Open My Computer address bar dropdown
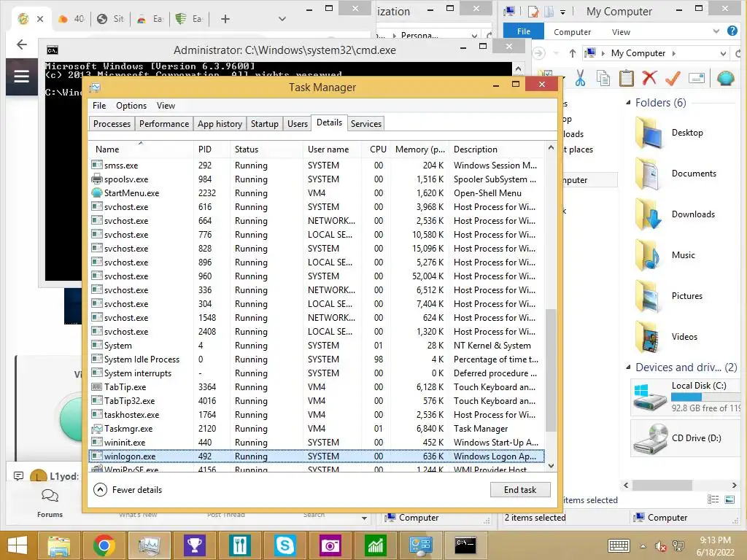This screenshot has width=747, height=560. (723, 53)
